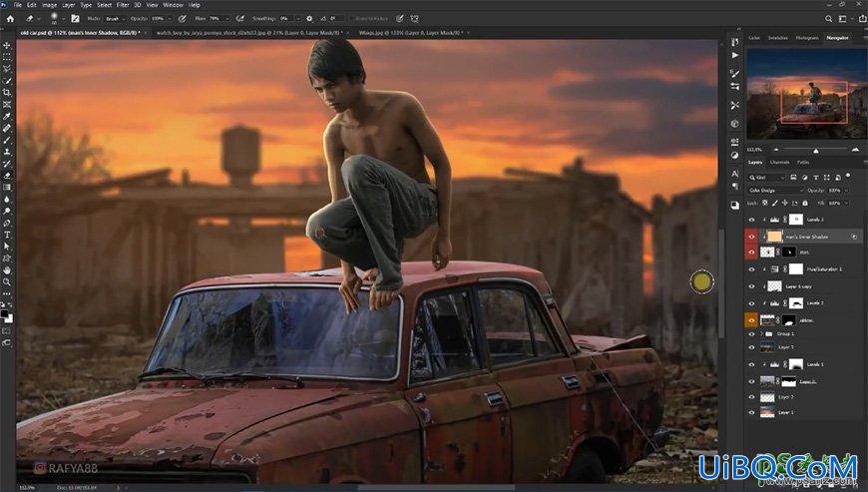
Task: Select the Move tool
Action: tap(7, 45)
